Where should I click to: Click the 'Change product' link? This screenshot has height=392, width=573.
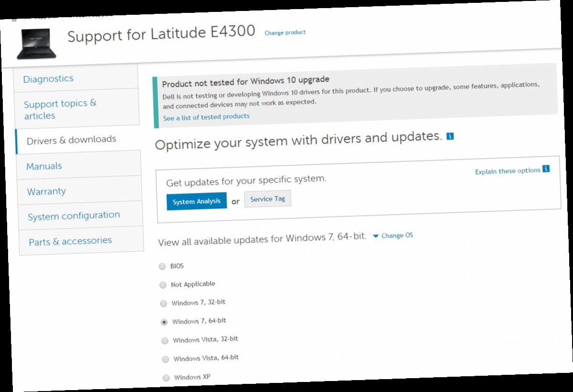[x=285, y=32]
